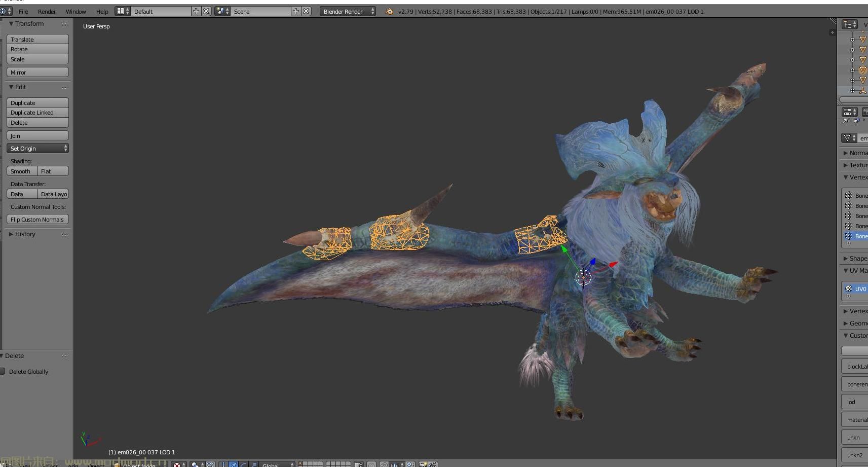This screenshot has height=467, width=868.
Task: Open the Set Origin dropdown
Action: point(37,148)
